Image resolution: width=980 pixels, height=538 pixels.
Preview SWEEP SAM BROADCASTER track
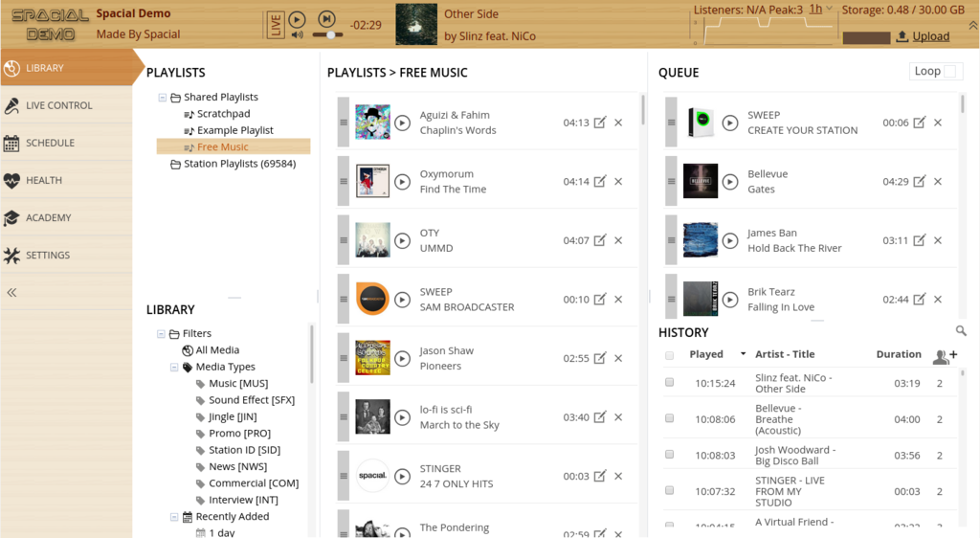point(403,300)
